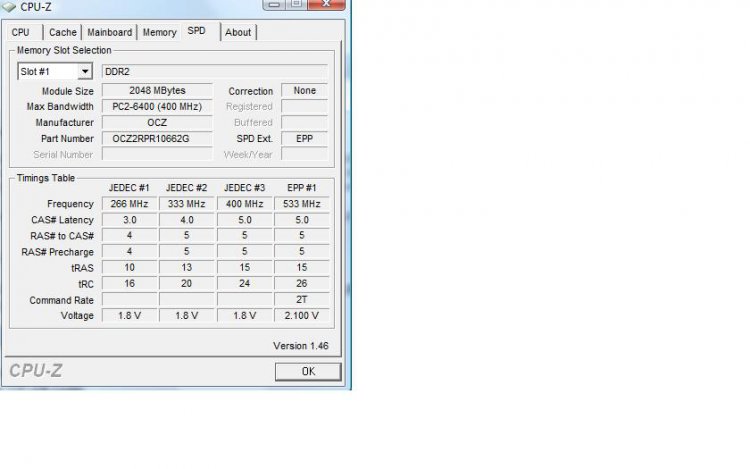
Task: Close the CPU-Z window
Action: pos(326,4)
